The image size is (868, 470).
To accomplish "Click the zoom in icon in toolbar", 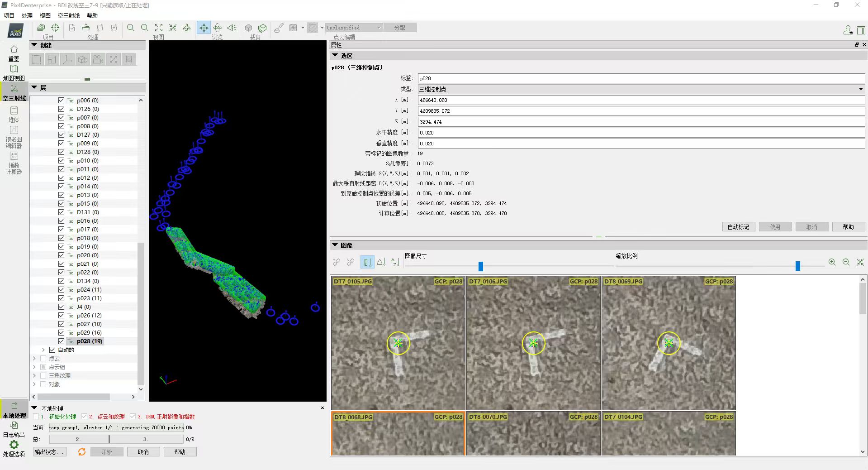I will (130, 28).
